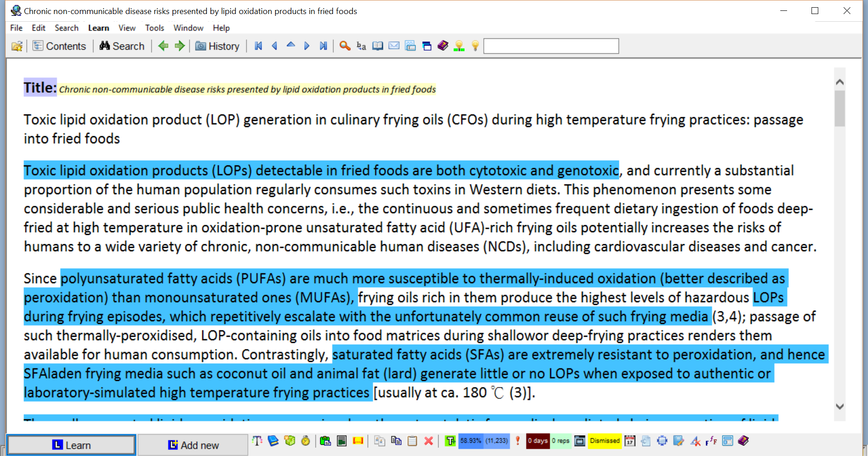Click the blue four-arrows expand icon
Image resolution: width=868 pixels, height=456 pixels.
coord(662,441)
